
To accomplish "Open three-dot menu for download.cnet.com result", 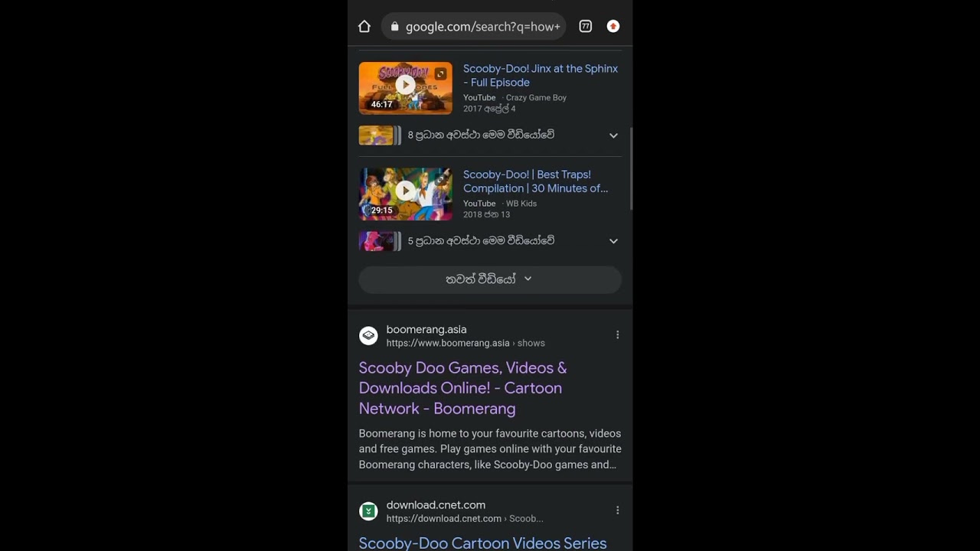I will pyautogui.click(x=618, y=510).
